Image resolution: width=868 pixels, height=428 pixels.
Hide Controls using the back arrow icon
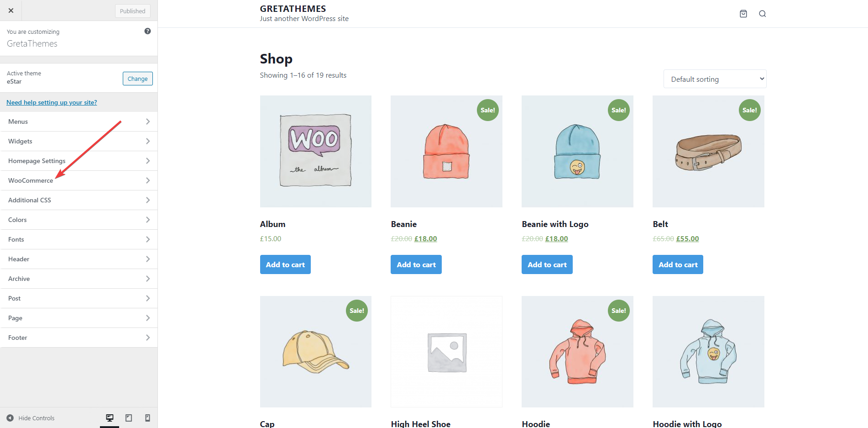click(10, 417)
